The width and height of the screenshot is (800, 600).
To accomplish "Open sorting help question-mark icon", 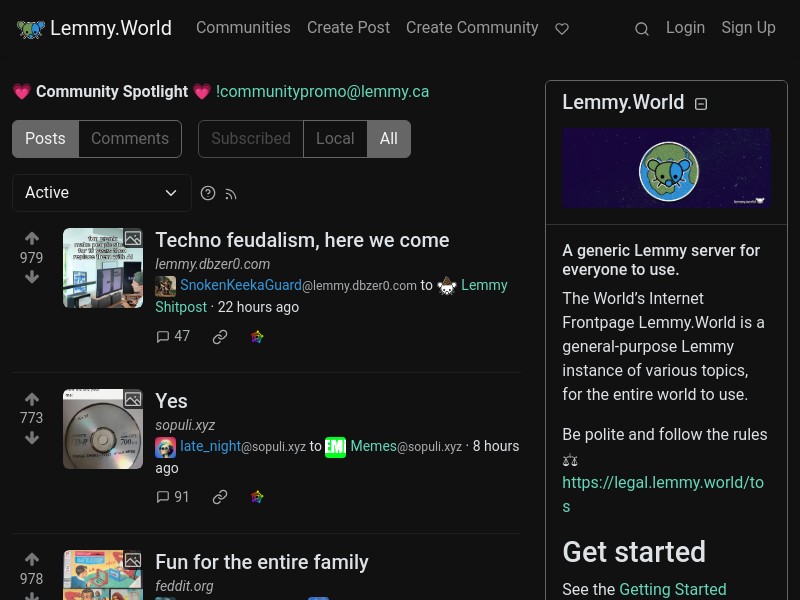I will click(208, 193).
